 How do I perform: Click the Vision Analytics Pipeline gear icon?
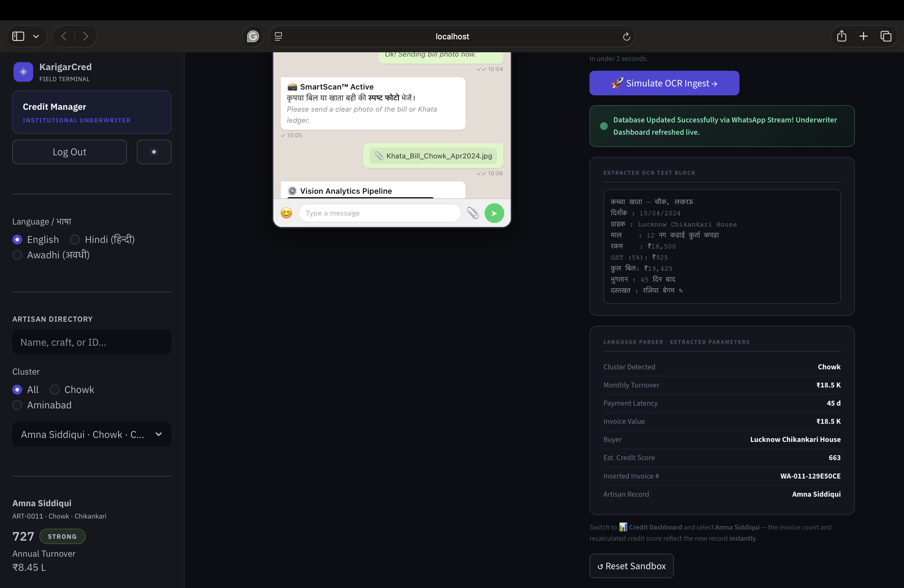(x=292, y=191)
